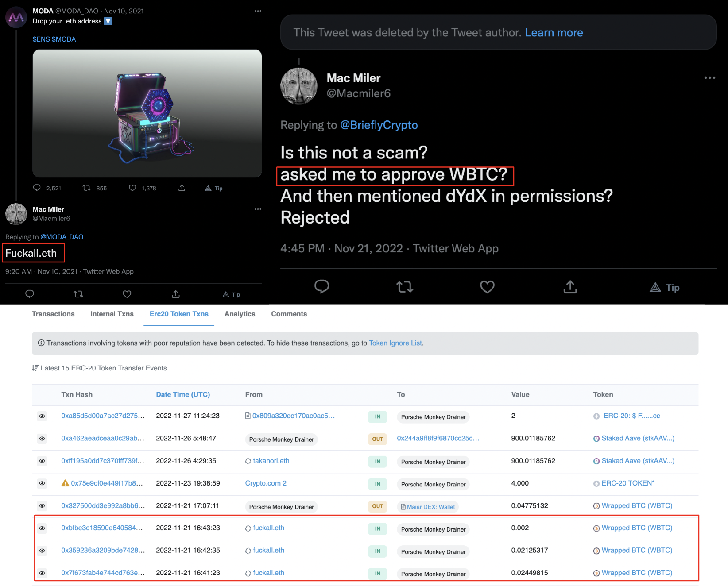Open more options on the 'Is this not a scam?' tweet
The height and width of the screenshot is (586, 728).
click(x=710, y=77)
